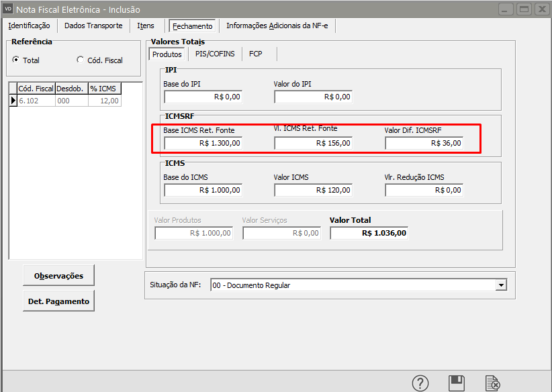This screenshot has width=552, height=392.
Task: Open the FCP sub-tab
Action: coord(255,54)
